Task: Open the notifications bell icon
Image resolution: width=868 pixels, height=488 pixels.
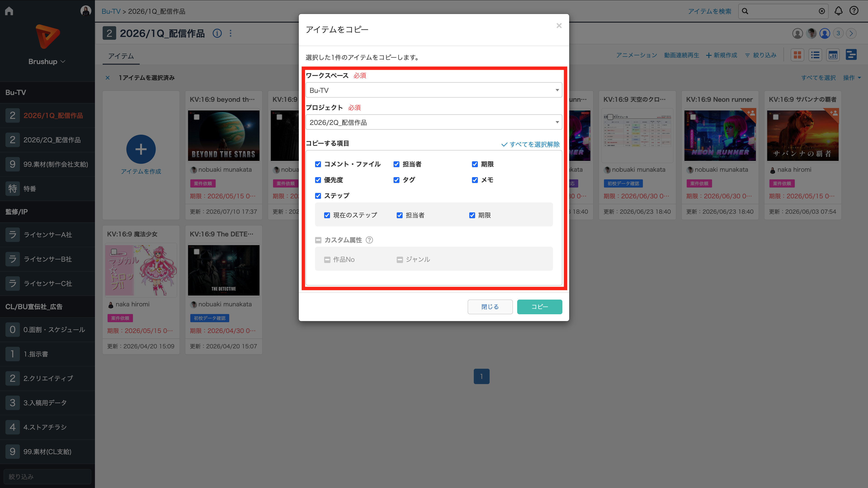Action: [838, 11]
